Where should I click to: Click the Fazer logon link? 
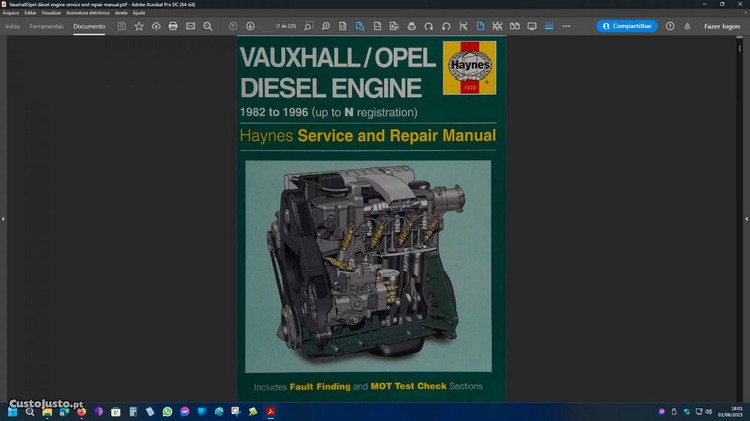[721, 26]
